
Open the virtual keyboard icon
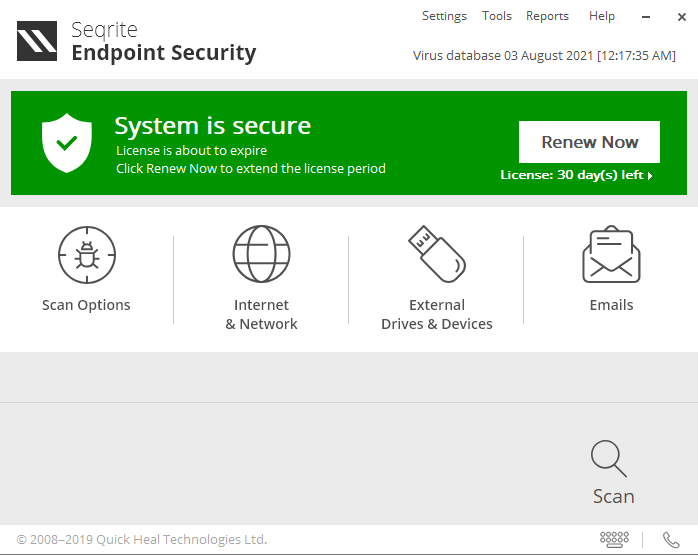coord(614,539)
